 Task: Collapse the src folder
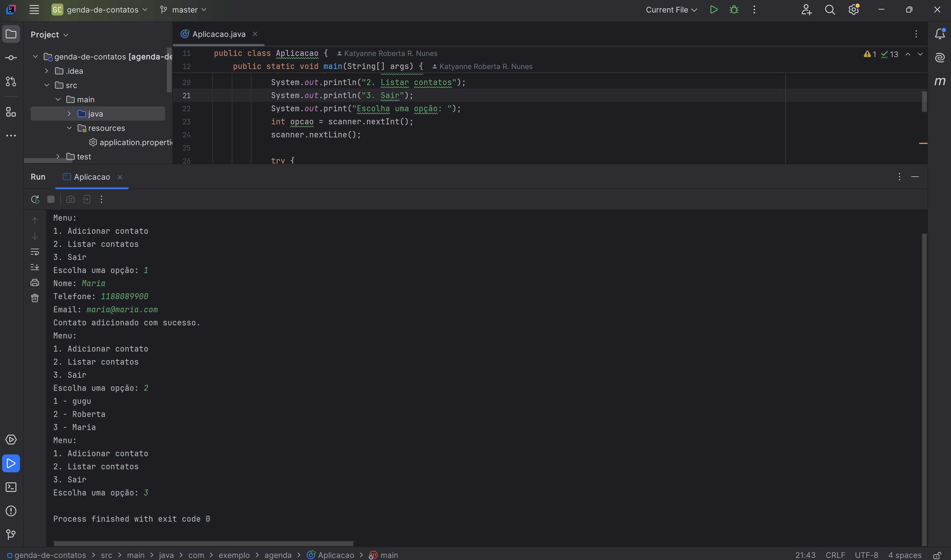(46, 85)
